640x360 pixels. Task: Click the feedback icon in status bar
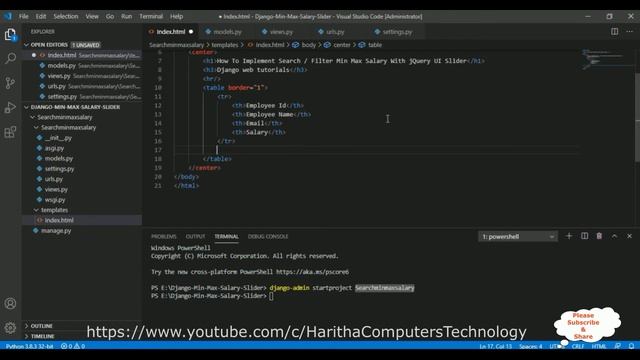[618, 346]
